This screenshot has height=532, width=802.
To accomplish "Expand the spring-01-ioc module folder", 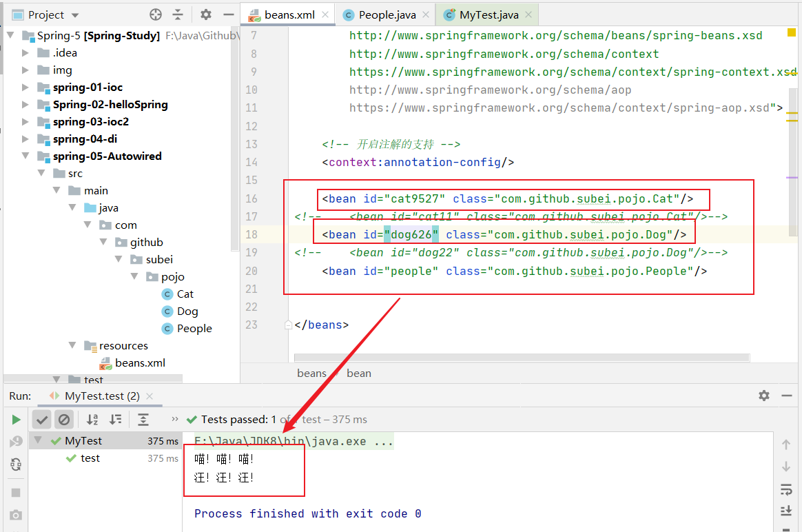I will coord(25,88).
